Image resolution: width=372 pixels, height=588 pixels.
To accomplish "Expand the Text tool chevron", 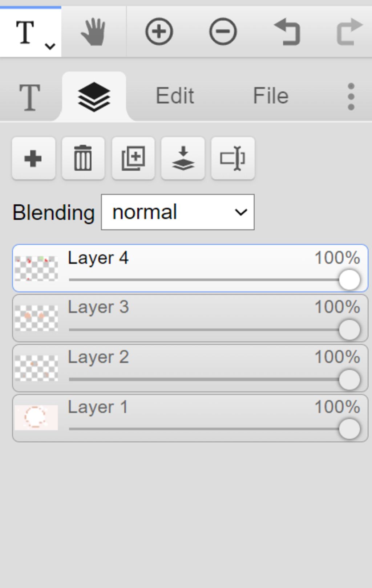I will click(50, 46).
